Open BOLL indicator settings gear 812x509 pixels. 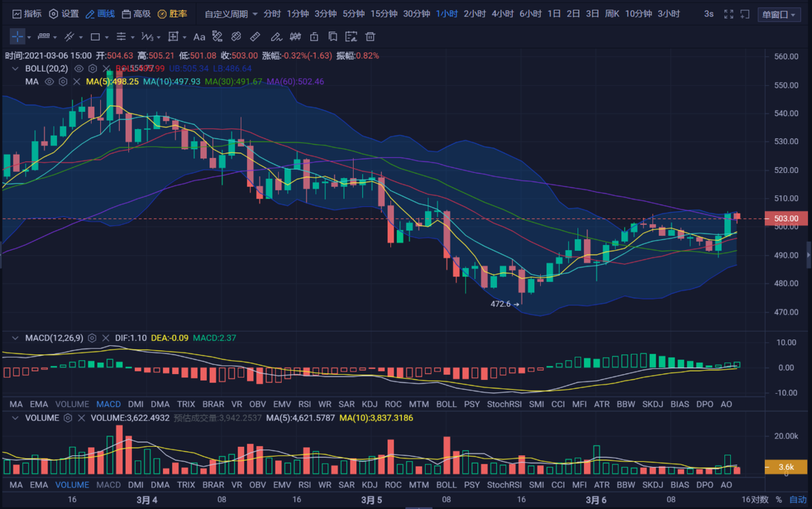point(92,68)
